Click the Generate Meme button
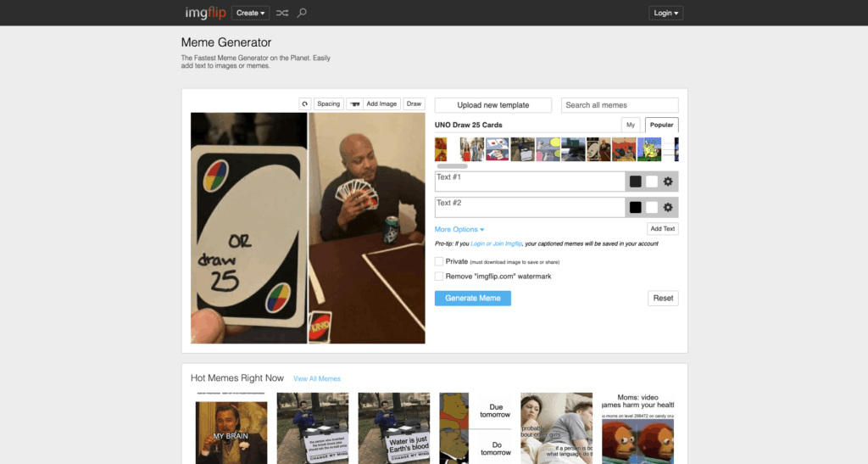 pos(473,299)
